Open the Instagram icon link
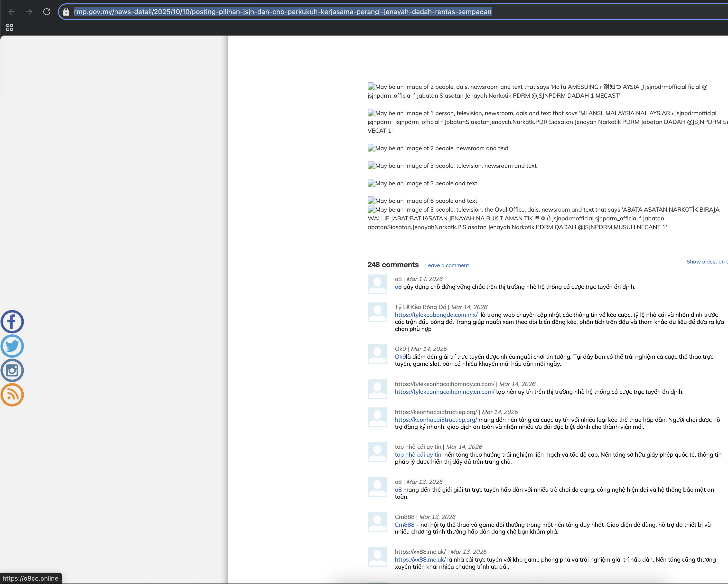The image size is (728, 584). pos(12,370)
